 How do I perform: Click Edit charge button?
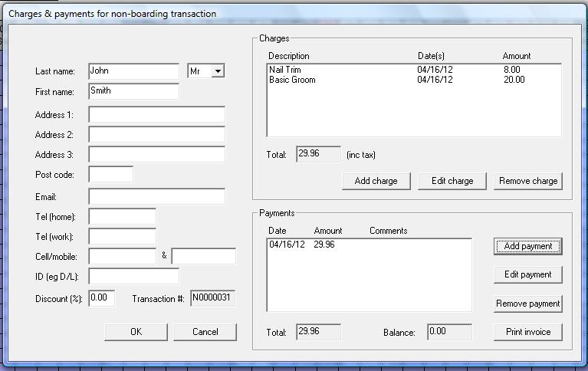(x=452, y=181)
